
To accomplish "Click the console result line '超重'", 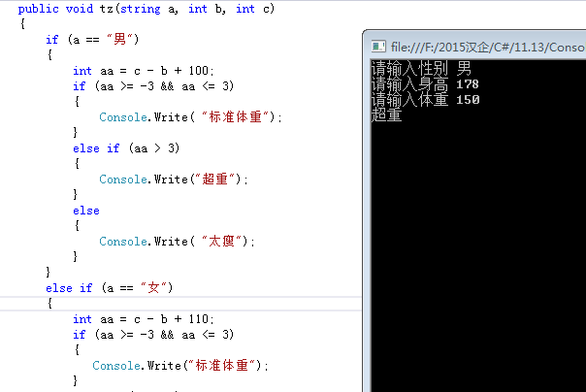I will [386, 115].
